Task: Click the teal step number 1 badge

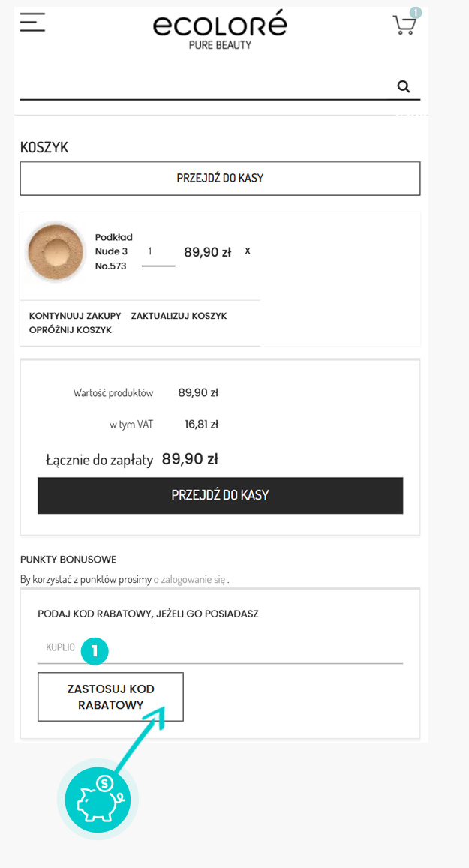Action: 95,650
